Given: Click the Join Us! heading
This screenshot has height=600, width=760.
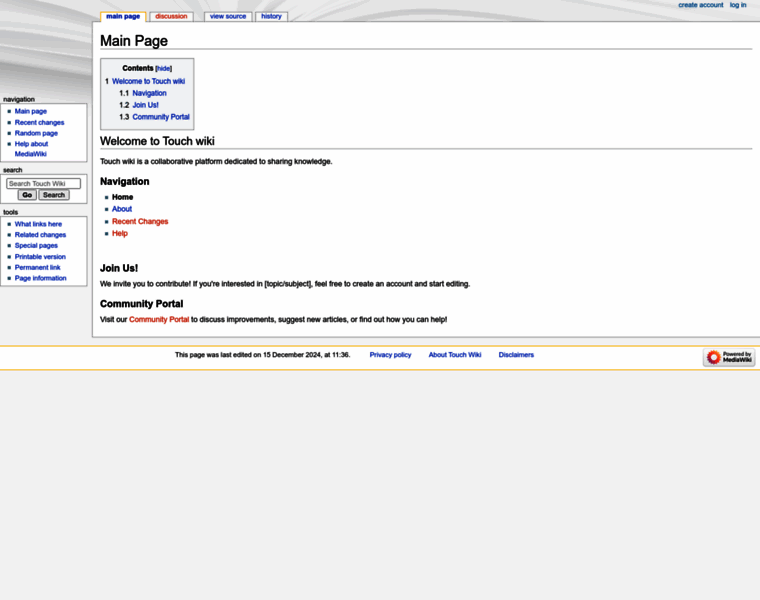Looking at the screenshot, I should [119, 268].
